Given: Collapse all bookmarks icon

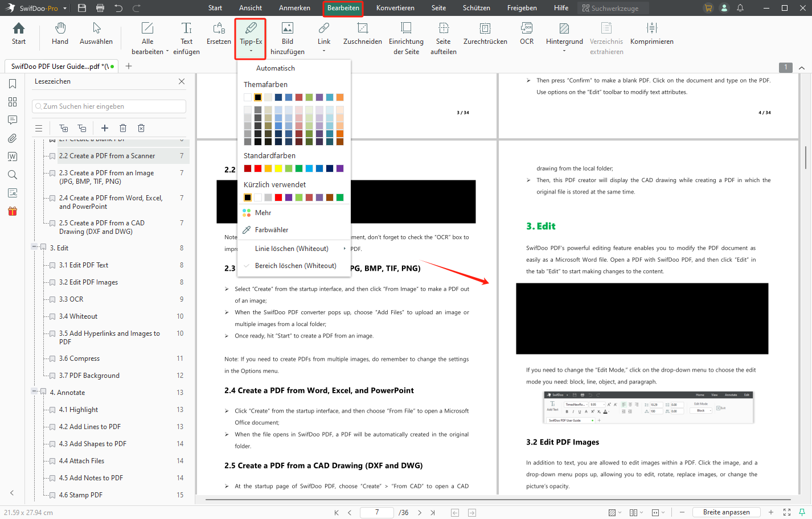Looking at the screenshot, I should [82, 128].
